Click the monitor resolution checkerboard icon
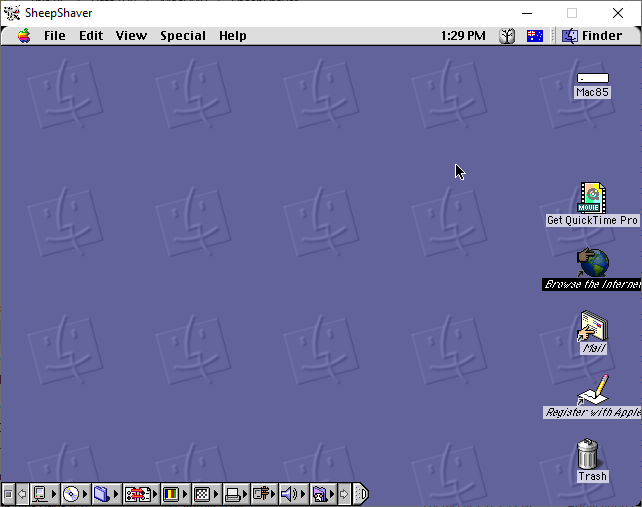Screen dimensions: 642x507 (202, 494)
